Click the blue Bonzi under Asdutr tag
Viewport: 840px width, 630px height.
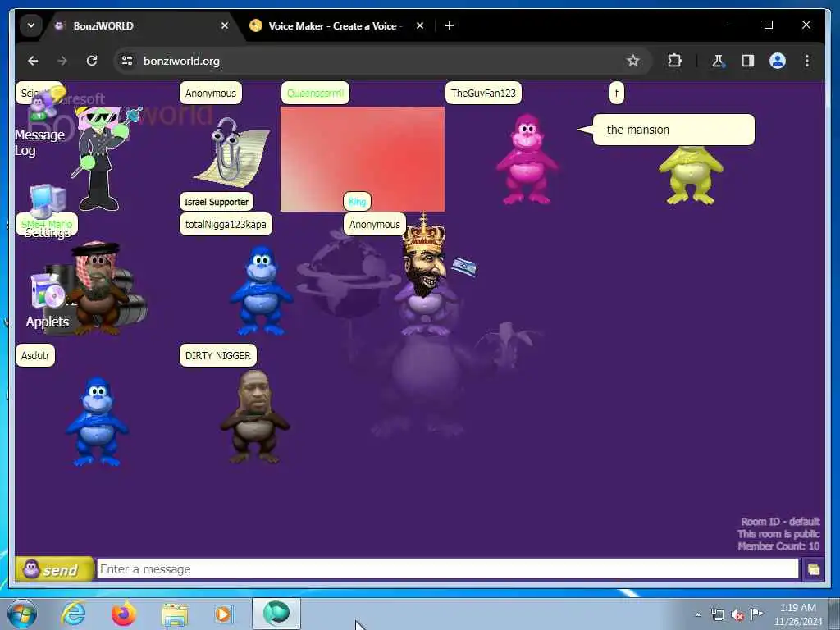(97, 421)
